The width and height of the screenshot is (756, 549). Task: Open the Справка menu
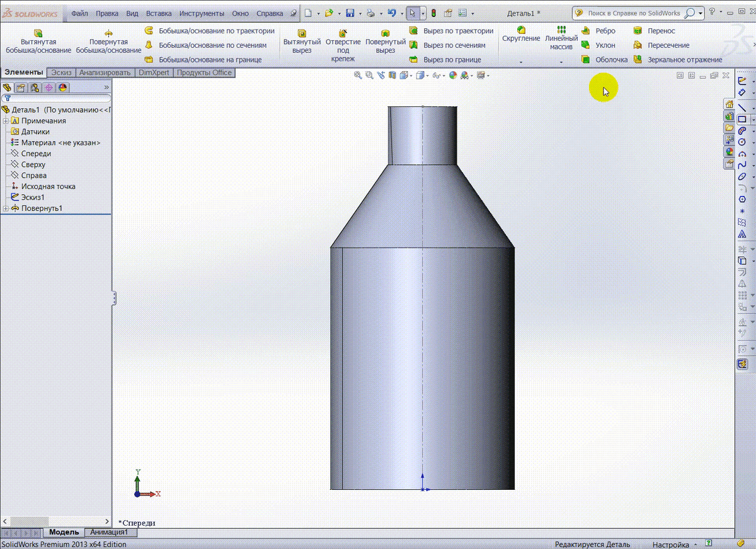pyautogui.click(x=270, y=13)
